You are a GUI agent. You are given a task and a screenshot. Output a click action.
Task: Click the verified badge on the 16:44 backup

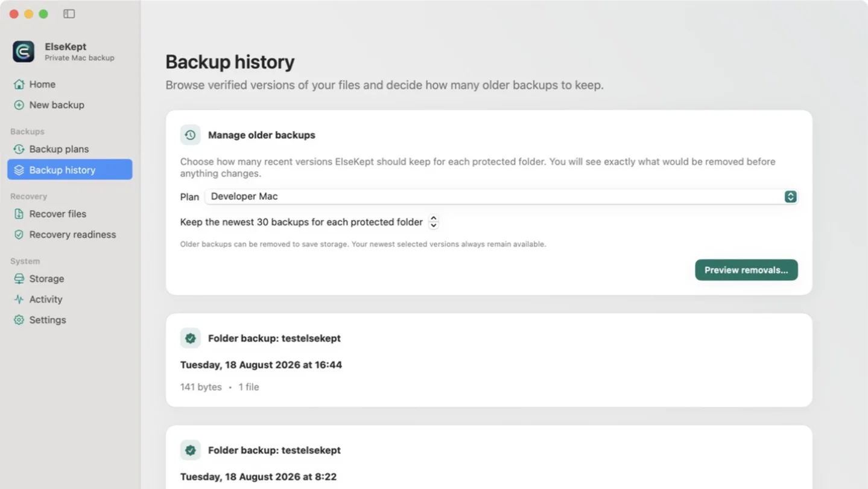pos(191,339)
